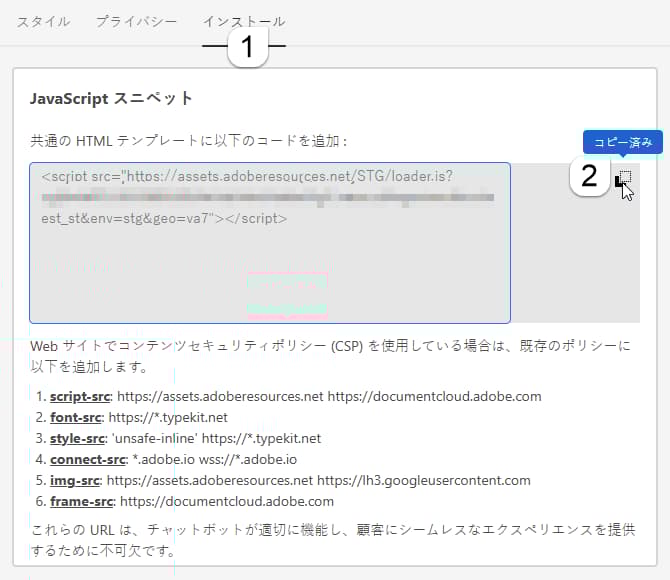Screen dimensions: 670x580
Task: Copy the JavaScript snippet with the copy icon
Action: (623, 179)
